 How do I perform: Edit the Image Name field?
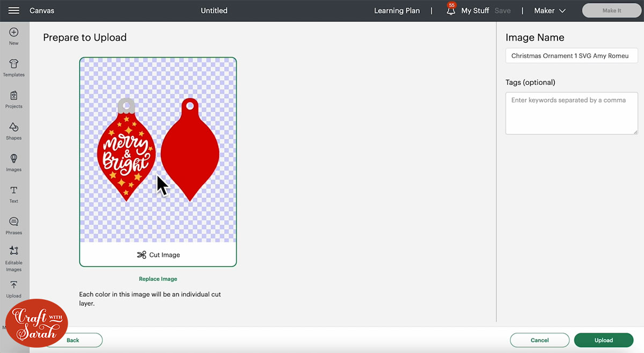point(572,56)
